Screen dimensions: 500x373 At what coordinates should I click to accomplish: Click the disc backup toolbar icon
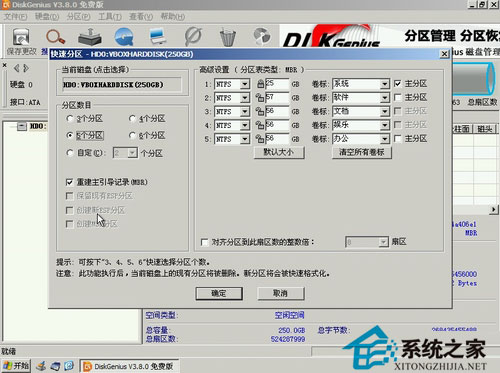[x=262, y=36]
